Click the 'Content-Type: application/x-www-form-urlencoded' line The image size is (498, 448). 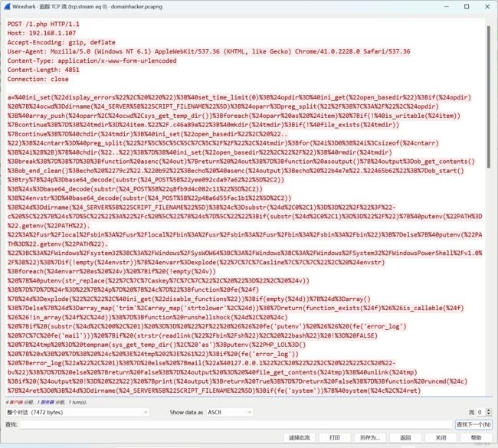pyautogui.click(x=92, y=60)
